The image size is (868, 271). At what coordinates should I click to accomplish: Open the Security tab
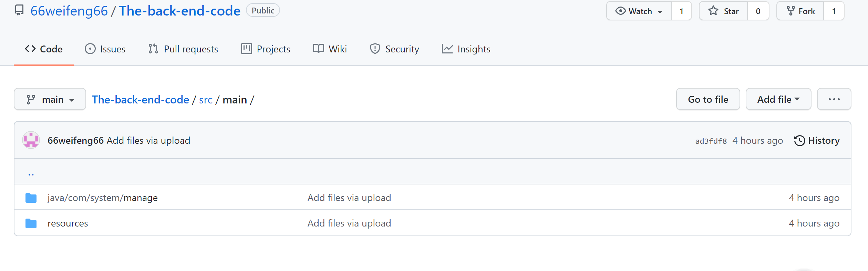point(394,49)
